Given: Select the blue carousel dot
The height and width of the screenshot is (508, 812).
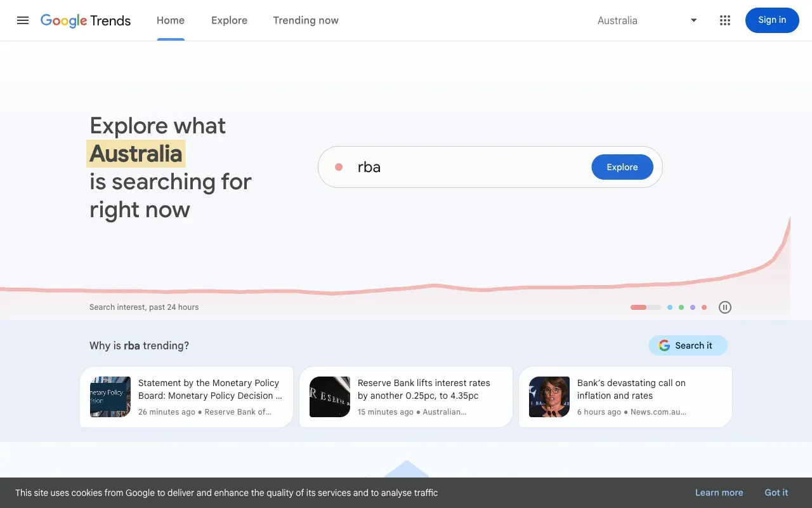Looking at the screenshot, I should click(x=670, y=307).
